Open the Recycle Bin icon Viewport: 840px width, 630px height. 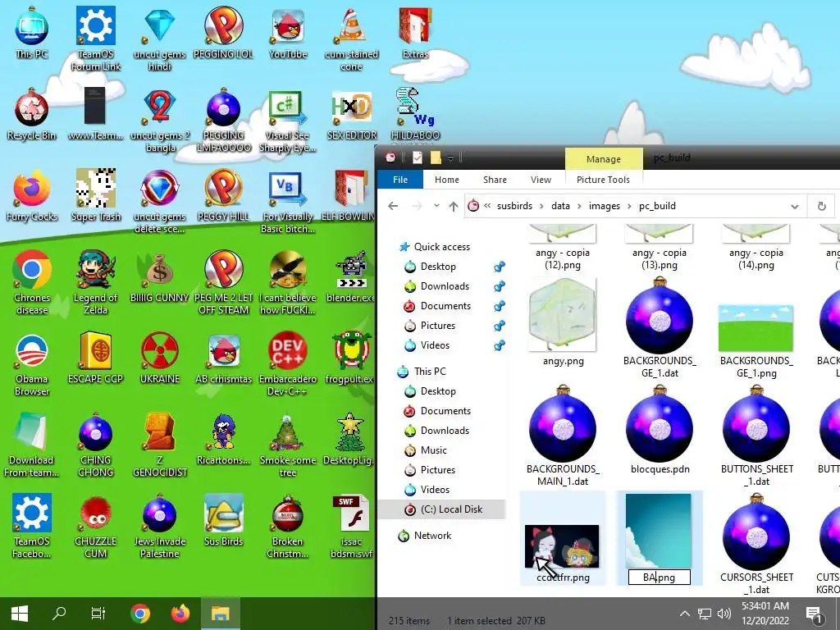point(32,115)
